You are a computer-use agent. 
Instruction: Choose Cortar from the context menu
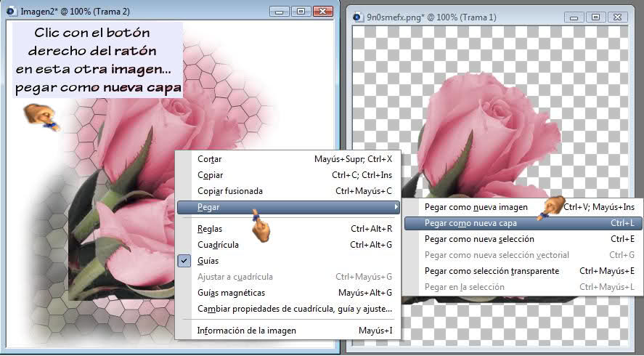tap(288, 159)
